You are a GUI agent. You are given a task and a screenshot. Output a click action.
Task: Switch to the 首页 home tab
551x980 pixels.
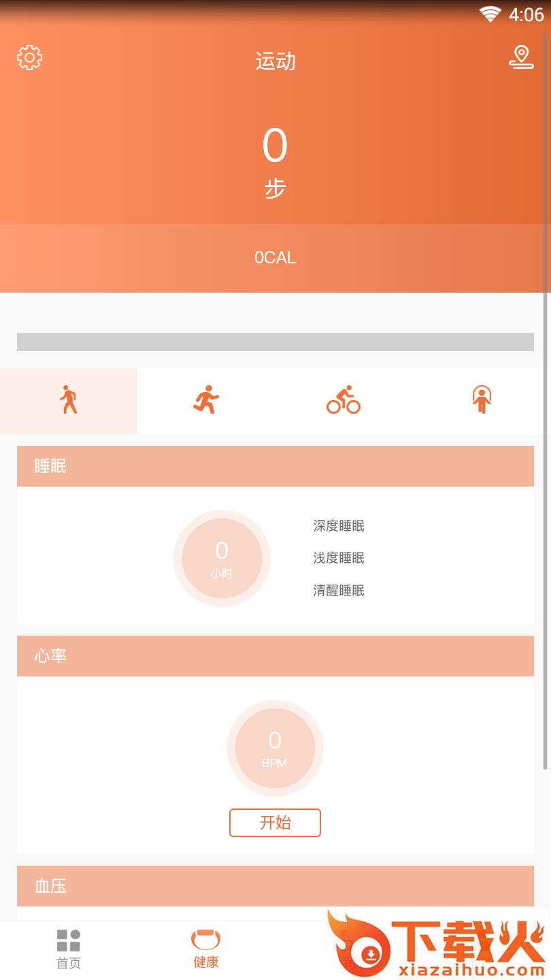(x=69, y=949)
